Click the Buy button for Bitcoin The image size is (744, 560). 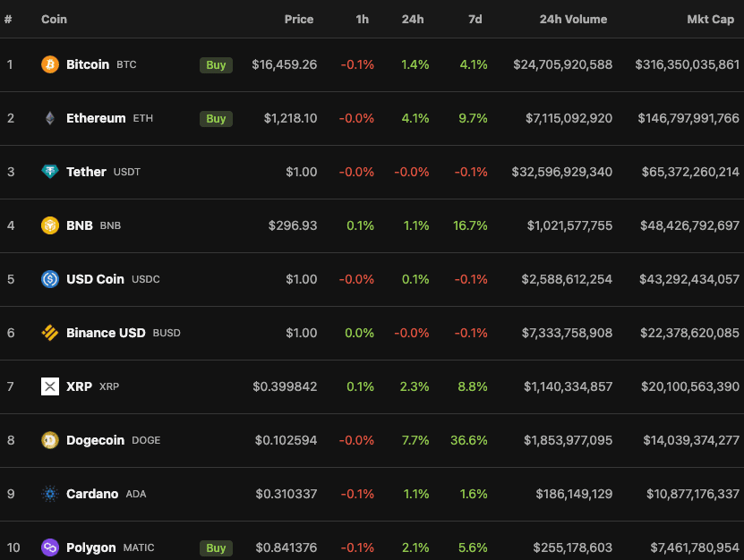pos(216,65)
